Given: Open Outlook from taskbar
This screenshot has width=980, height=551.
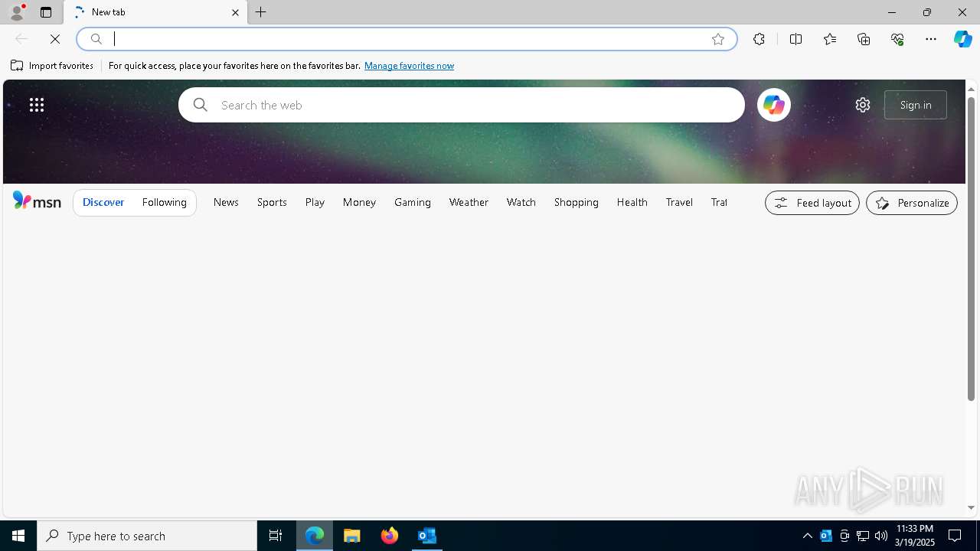Looking at the screenshot, I should point(427,536).
